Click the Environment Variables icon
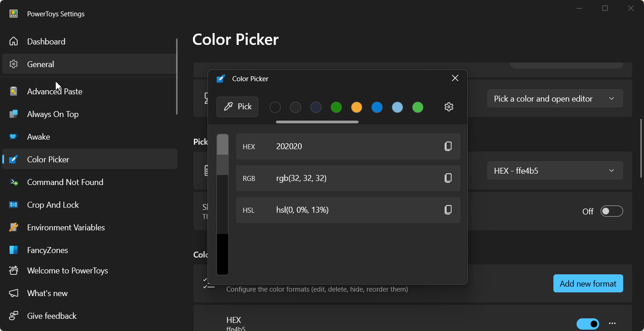 point(14,227)
